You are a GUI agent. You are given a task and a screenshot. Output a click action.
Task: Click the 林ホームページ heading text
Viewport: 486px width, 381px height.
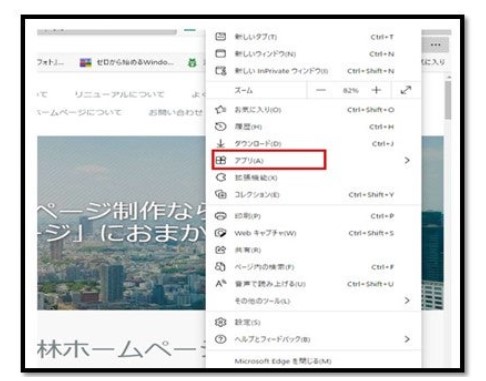[122, 349]
